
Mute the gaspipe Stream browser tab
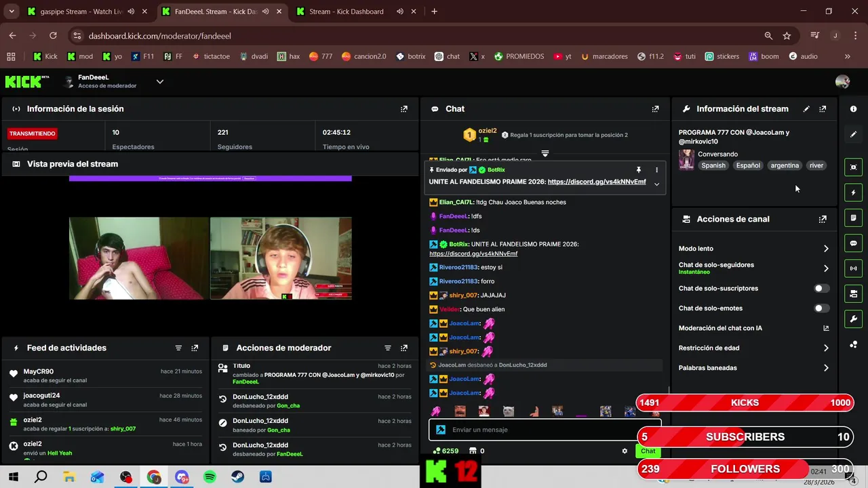click(131, 12)
